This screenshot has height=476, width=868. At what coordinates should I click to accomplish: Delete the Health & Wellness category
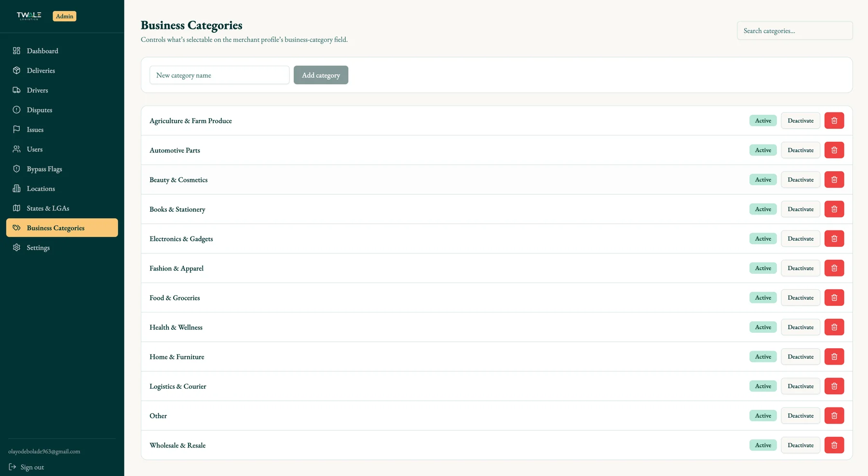coord(834,327)
